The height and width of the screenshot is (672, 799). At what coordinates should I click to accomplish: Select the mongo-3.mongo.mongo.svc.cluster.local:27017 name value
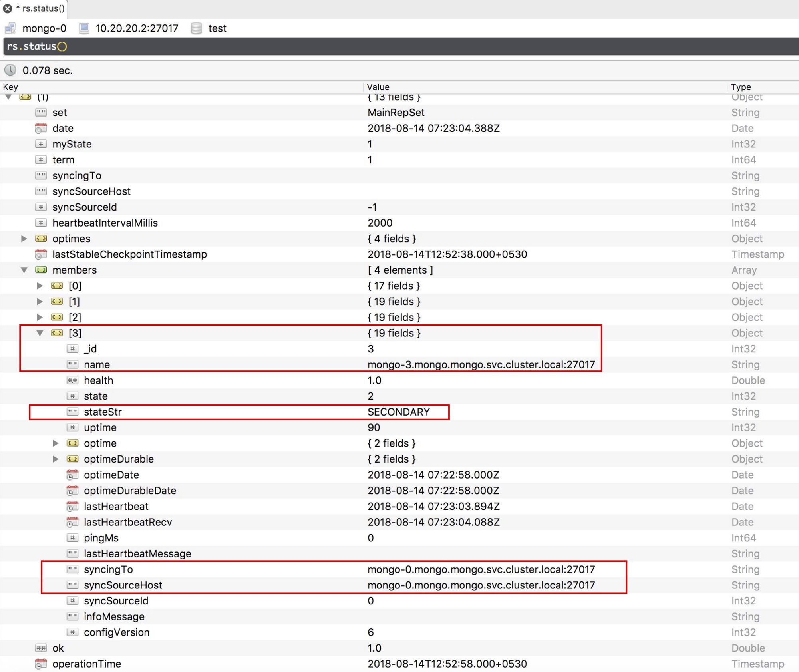[x=481, y=365]
